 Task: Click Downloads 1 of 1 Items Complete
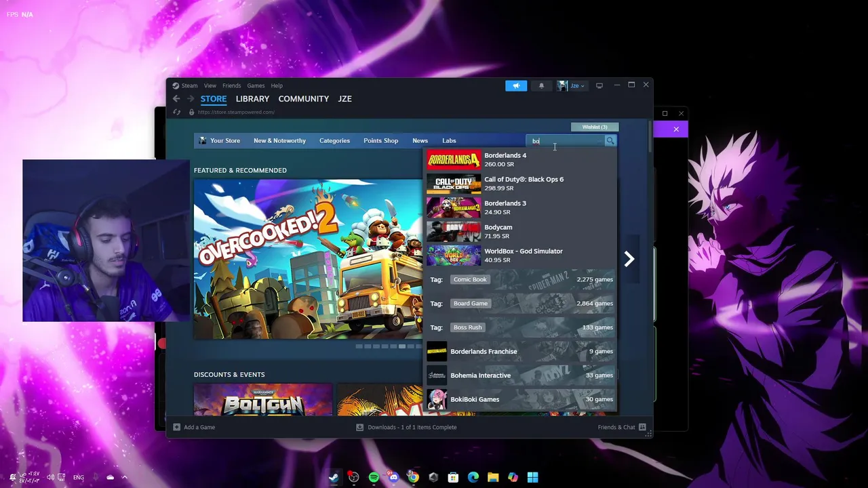(x=412, y=427)
